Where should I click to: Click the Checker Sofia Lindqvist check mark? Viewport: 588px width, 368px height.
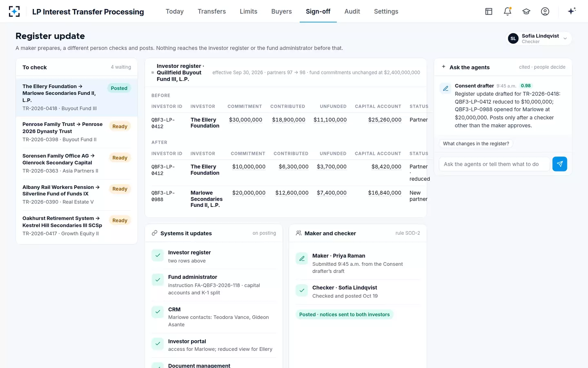(302, 290)
